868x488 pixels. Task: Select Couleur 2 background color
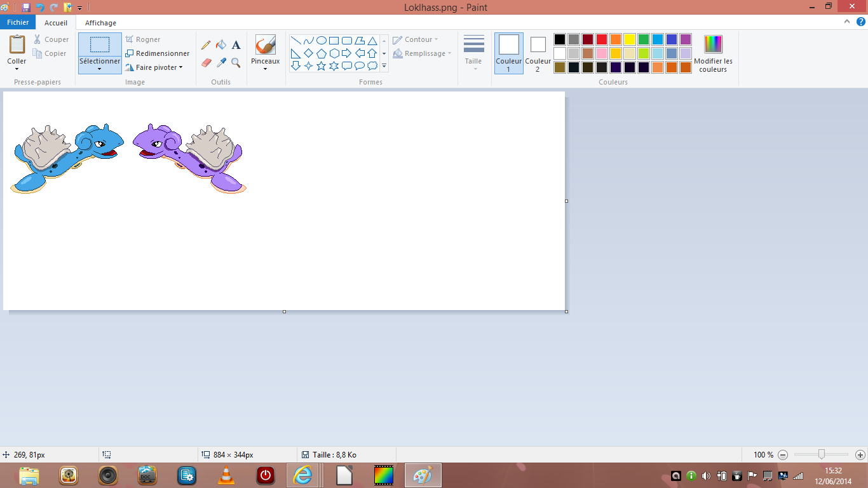(538, 53)
